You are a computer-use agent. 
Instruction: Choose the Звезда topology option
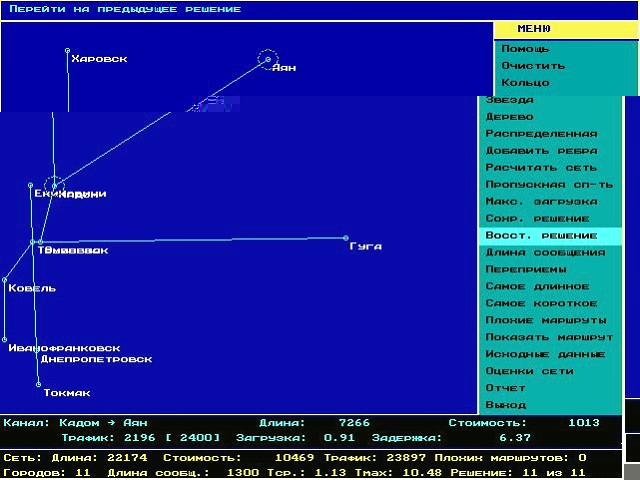click(x=509, y=100)
